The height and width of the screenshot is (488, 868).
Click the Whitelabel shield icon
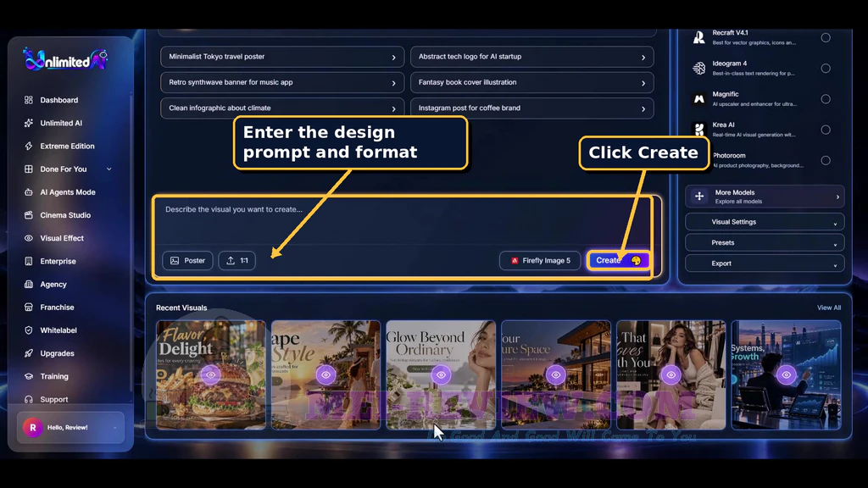click(29, 330)
